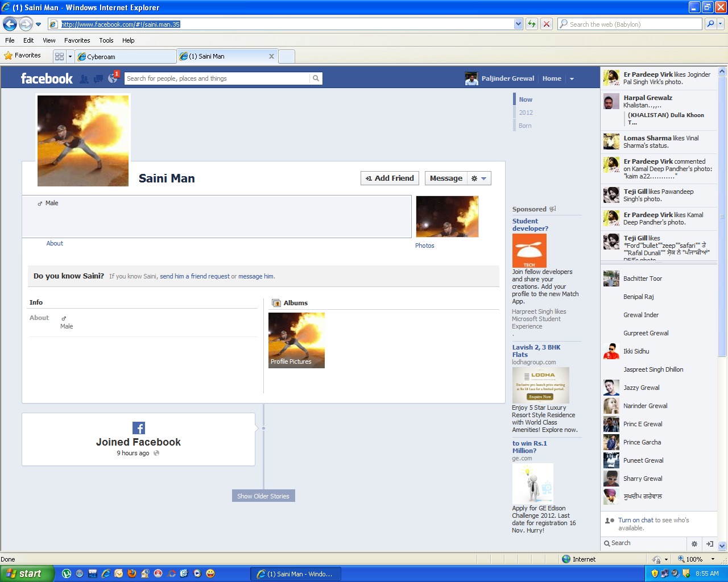Open chat with Prince Garcha
Screen dimensions: 728x582
(x=659, y=442)
